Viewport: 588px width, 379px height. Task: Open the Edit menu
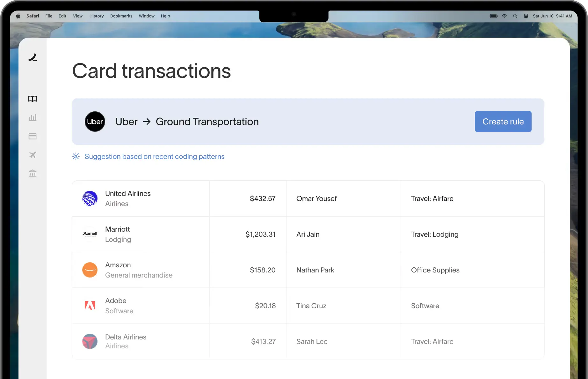coord(62,16)
